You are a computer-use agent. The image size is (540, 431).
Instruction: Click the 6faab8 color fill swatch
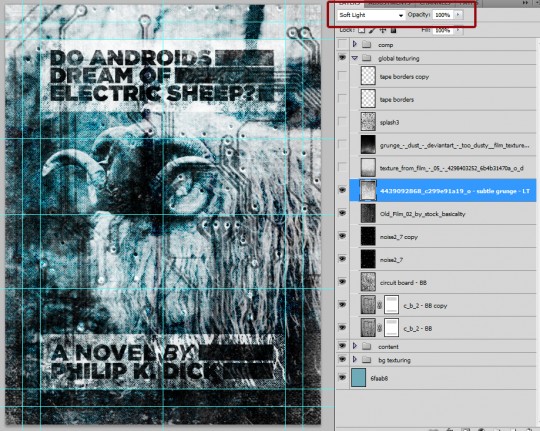click(359, 378)
